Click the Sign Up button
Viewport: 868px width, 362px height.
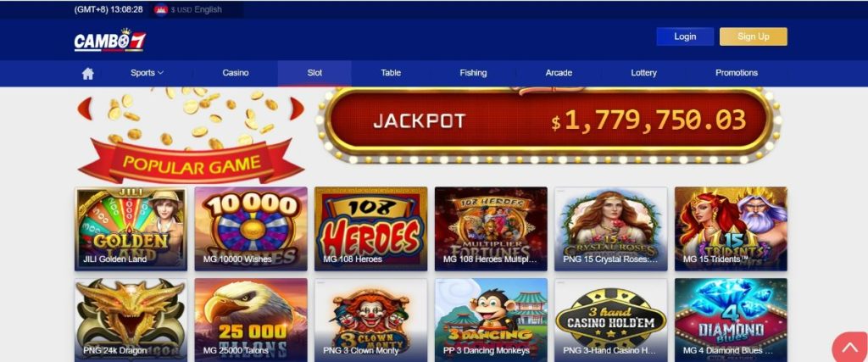point(754,36)
